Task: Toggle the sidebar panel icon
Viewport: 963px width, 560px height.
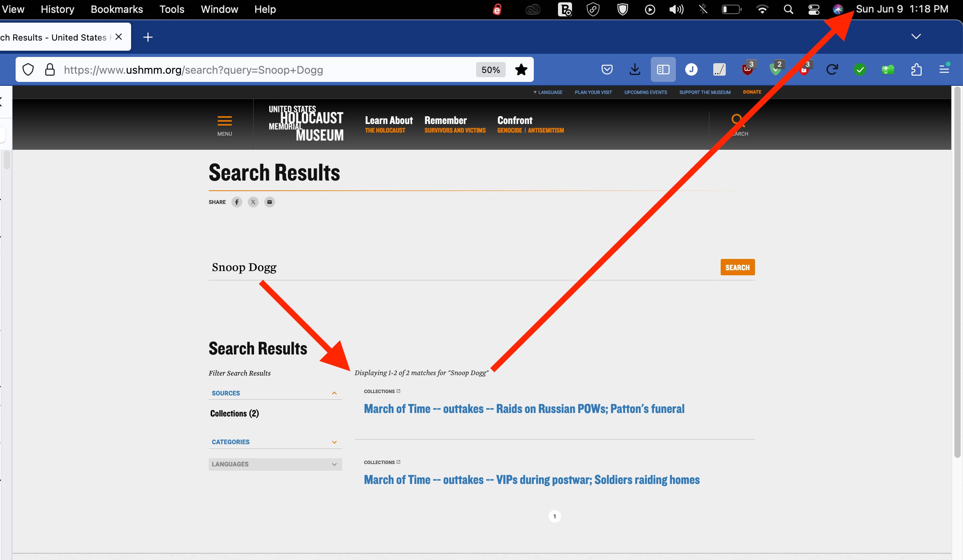Action: [x=663, y=70]
